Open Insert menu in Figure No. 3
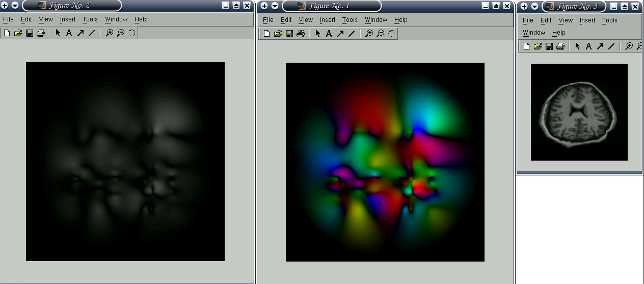Image resolution: width=644 pixels, height=284 pixels. (x=587, y=20)
